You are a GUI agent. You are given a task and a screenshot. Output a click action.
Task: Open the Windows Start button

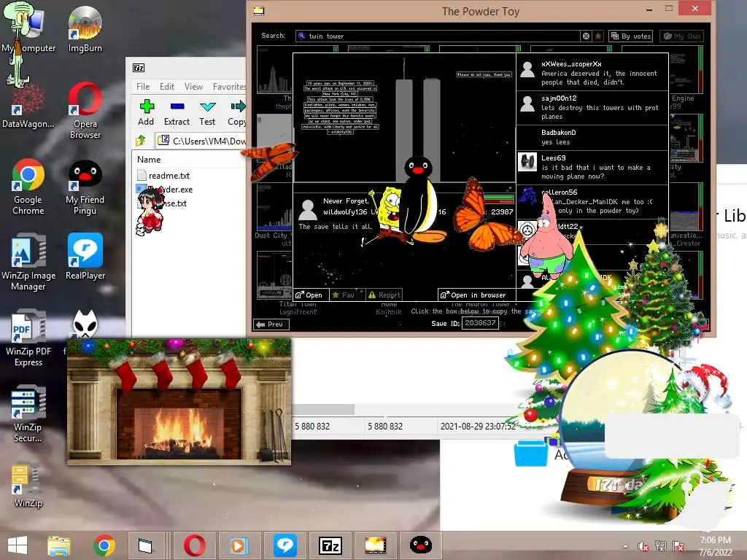(18, 545)
